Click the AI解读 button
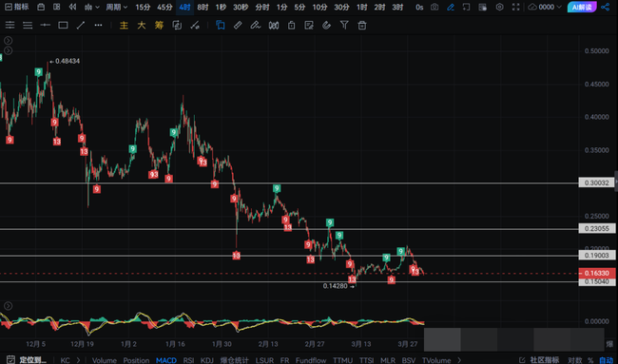Image resolution: width=618 pixels, height=364 pixels. point(582,7)
